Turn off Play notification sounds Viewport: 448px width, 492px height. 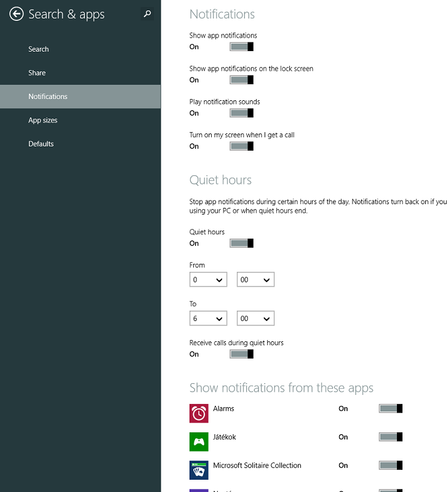pos(241,113)
